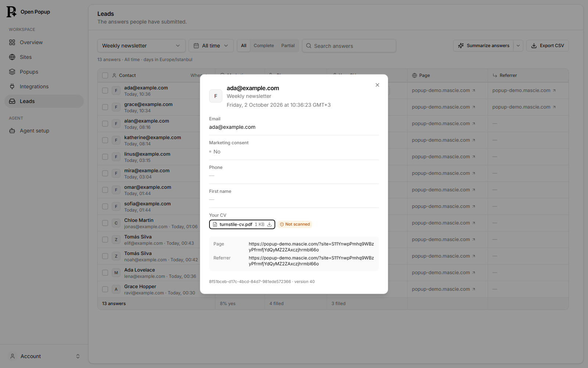Check the alan@example.com row checkbox

[x=105, y=124]
